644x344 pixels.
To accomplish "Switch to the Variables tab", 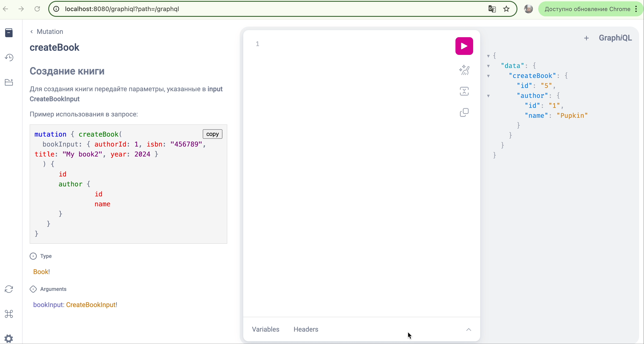I will tap(266, 329).
